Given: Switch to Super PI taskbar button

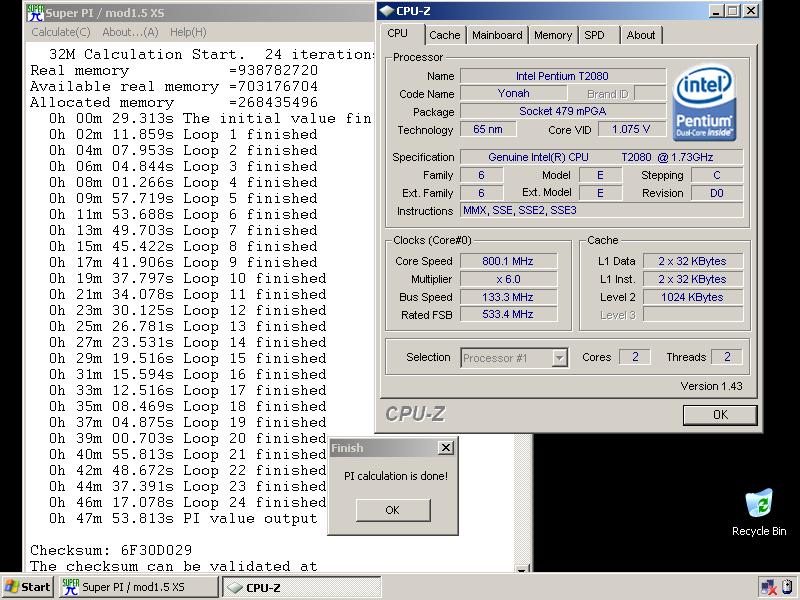Looking at the screenshot, I should tap(139, 587).
